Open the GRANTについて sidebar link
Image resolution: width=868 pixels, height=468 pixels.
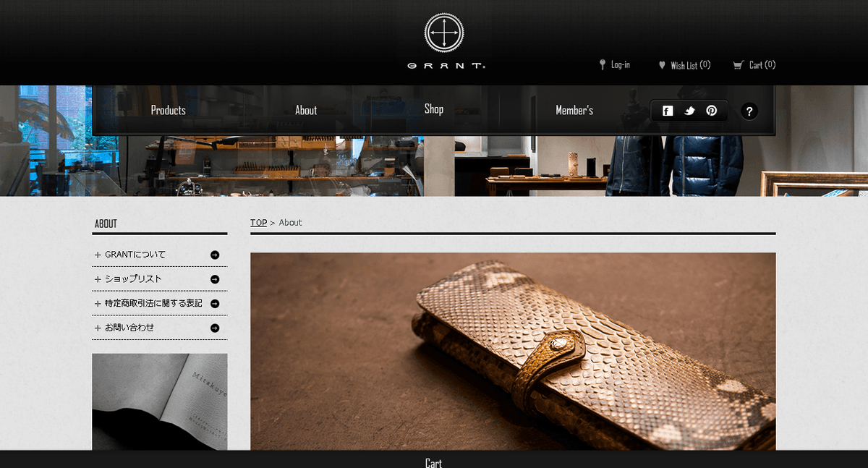click(x=135, y=255)
